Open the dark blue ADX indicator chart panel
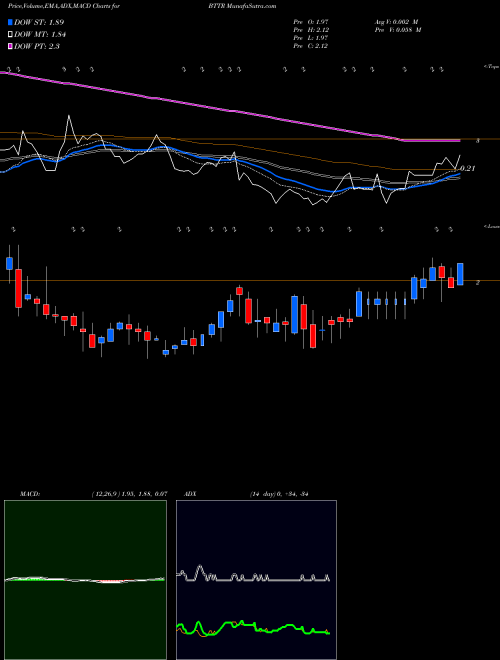 256,580
